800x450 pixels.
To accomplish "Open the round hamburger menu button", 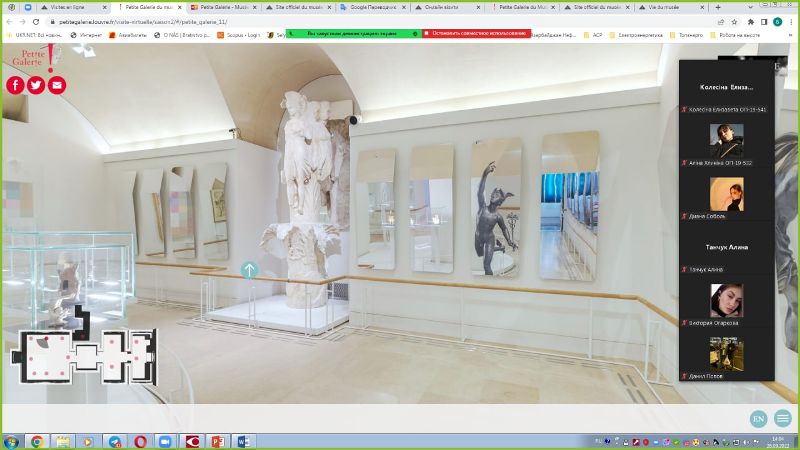I will [x=782, y=418].
